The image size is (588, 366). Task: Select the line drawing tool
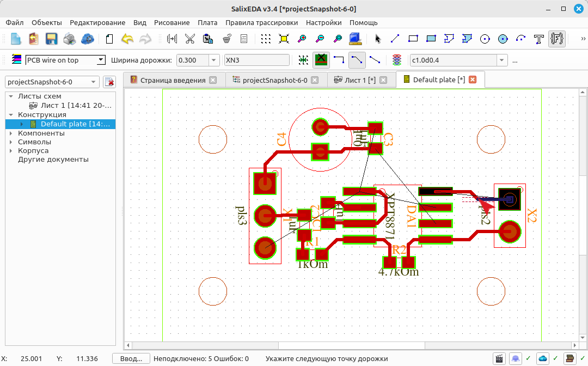coord(395,39)
